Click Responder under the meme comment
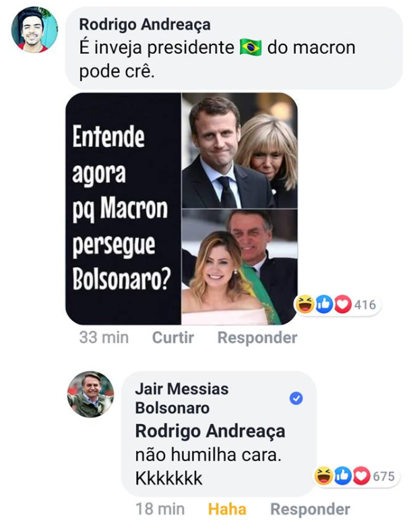 [x=257, y=338]
